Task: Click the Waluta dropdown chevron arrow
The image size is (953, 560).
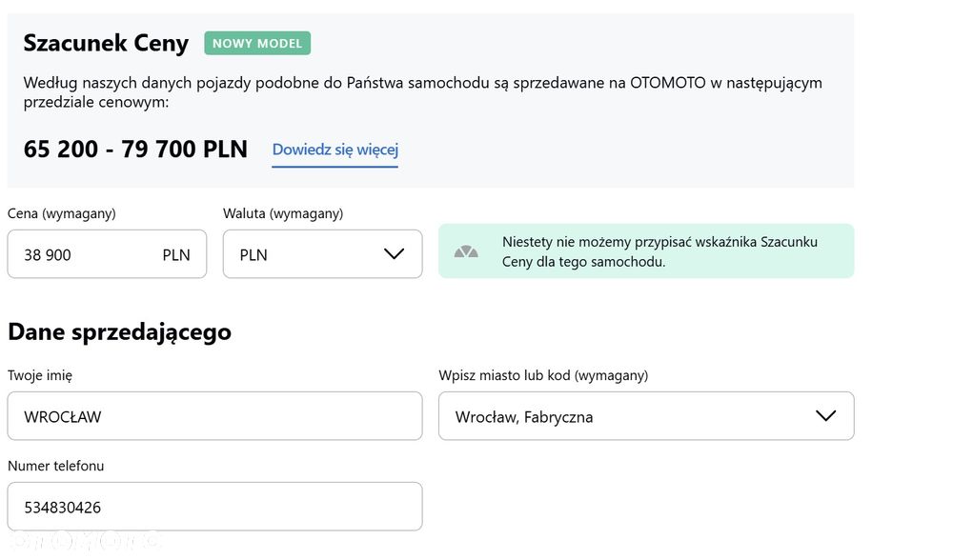Action: point(394,254)
